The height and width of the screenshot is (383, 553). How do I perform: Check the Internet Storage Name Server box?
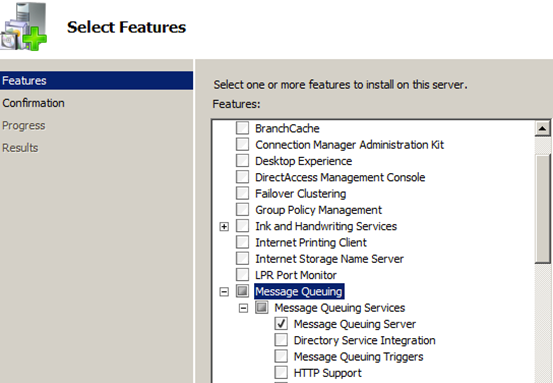[x=242, y=259]
